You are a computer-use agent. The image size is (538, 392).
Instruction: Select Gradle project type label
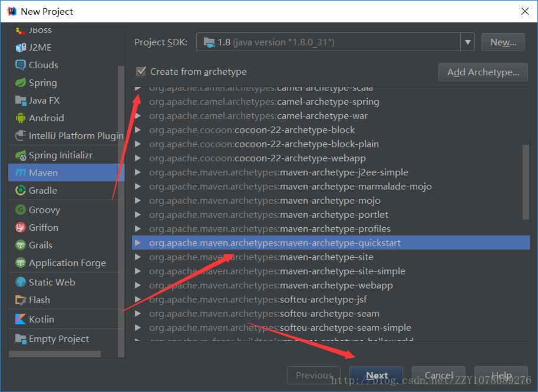click(43, 190)
